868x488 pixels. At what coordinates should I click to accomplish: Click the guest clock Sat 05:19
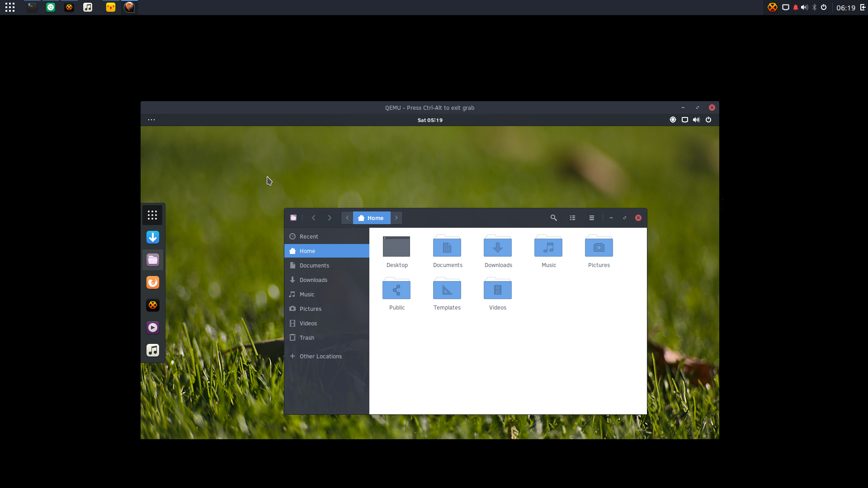coord(430,120)
